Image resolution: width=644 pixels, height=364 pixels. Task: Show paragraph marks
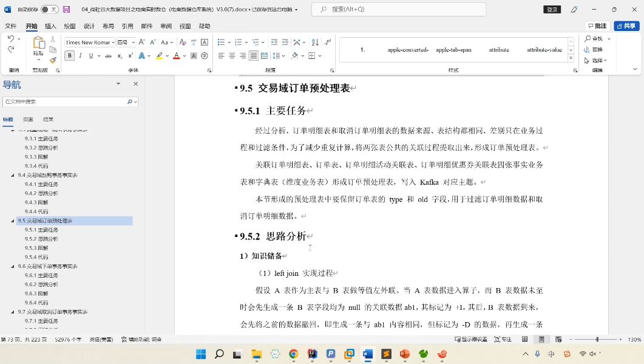pos(327,42)
